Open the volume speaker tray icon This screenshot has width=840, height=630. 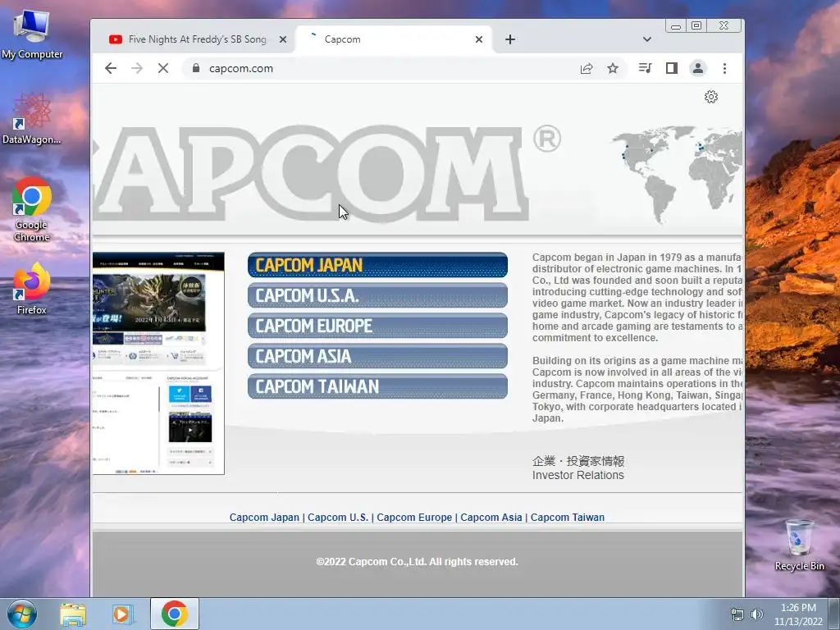(x=756, y=614)
